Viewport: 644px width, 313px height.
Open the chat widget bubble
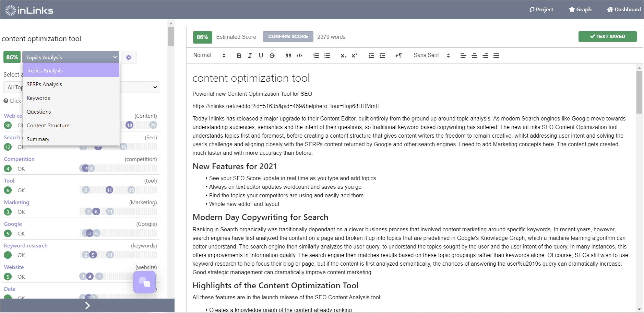144,282
